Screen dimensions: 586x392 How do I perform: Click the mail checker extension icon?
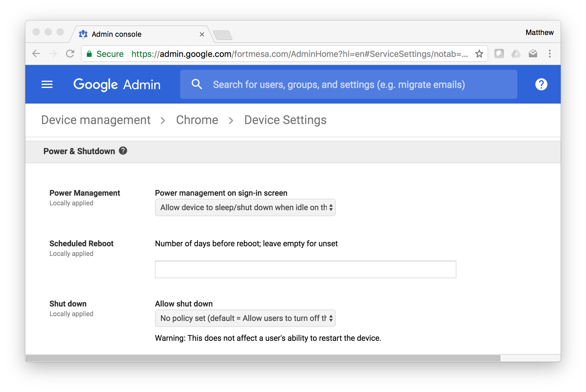pyautogui.click(x=533, y=54)
